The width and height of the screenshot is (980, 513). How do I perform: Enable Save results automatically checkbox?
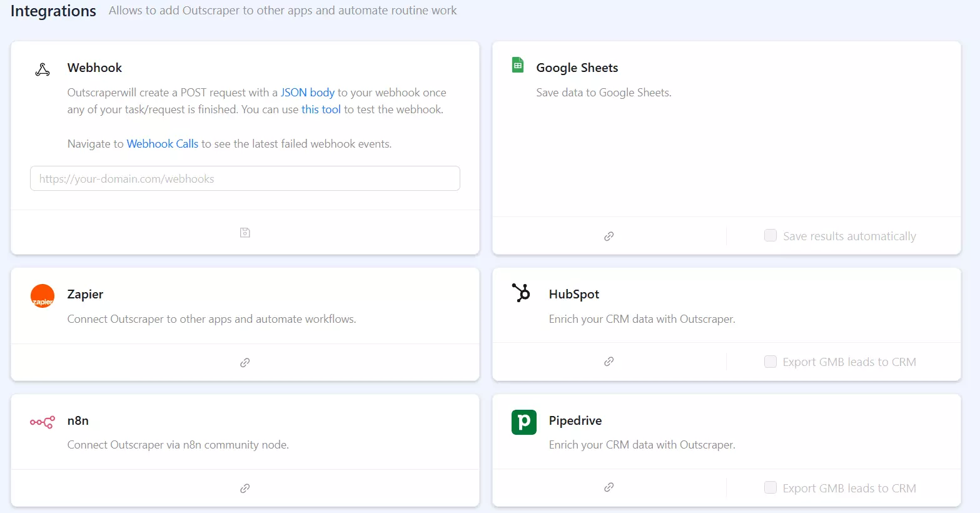pyautogui.click(x=770, y=236)
